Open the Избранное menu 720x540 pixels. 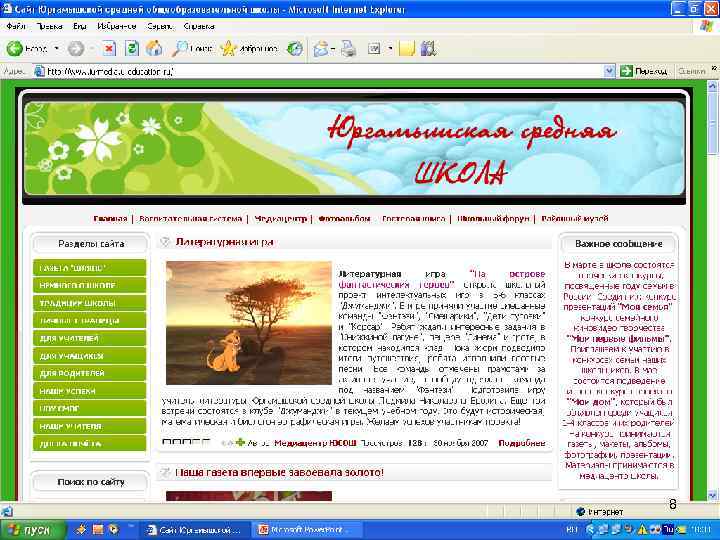pyautogui.click(x=117, y=26)
